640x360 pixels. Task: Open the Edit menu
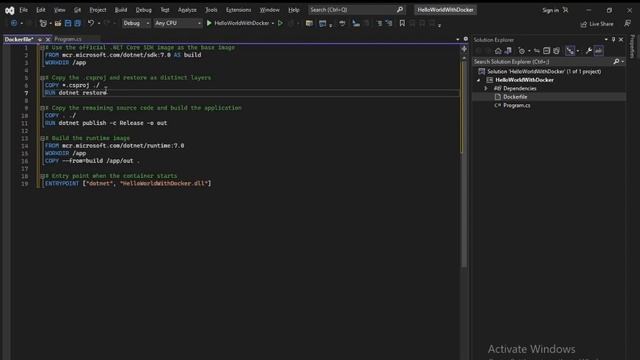(41, 10)
